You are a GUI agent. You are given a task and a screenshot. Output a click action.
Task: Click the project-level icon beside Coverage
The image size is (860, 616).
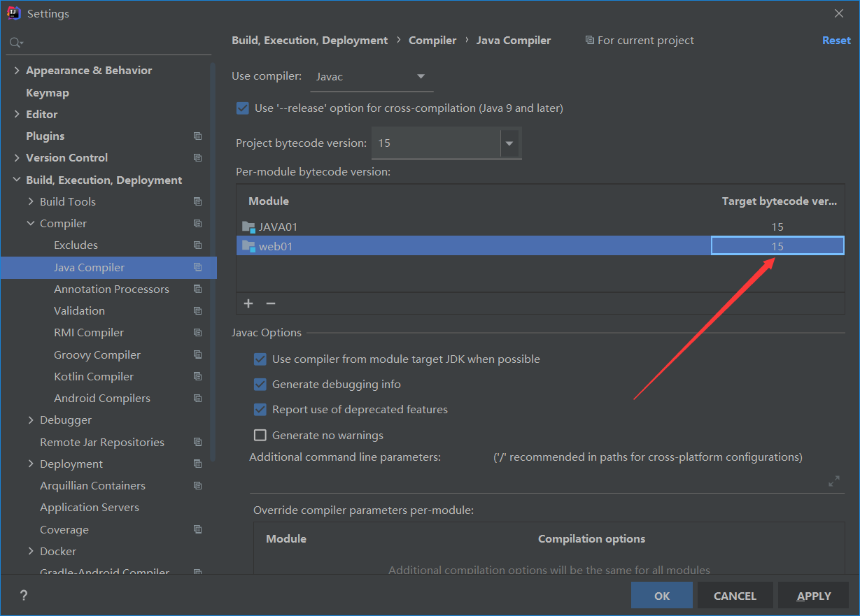[x=198, y=530]
